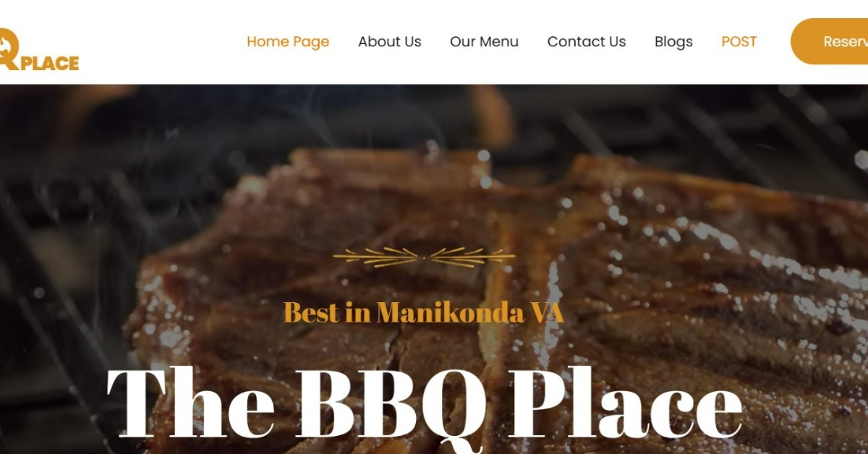
Task: Click the word The in the hero heading
Action: pos(191,402)
